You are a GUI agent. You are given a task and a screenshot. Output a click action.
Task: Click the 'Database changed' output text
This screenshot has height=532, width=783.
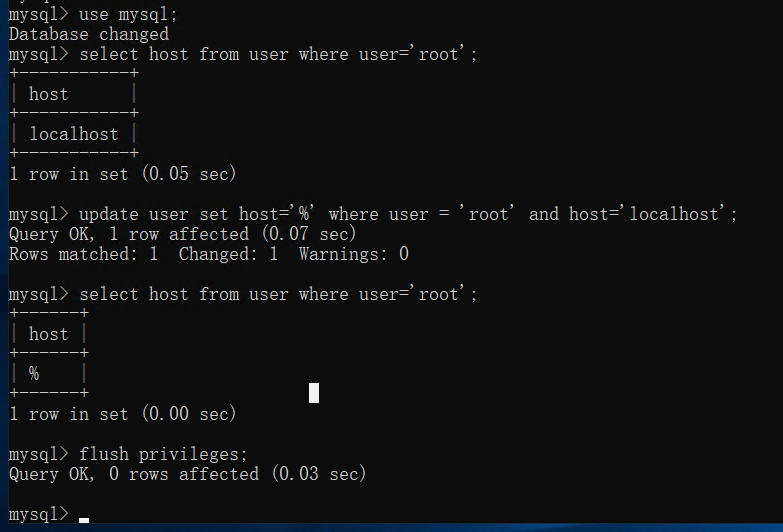click(x=89, y=34)
